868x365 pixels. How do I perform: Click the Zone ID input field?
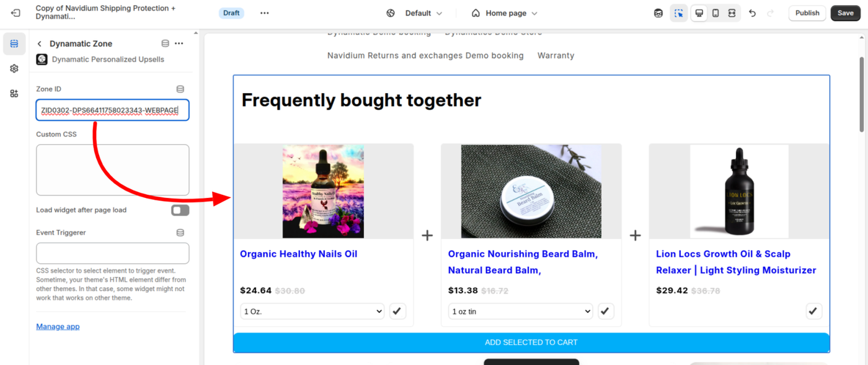tap(113, 110)
